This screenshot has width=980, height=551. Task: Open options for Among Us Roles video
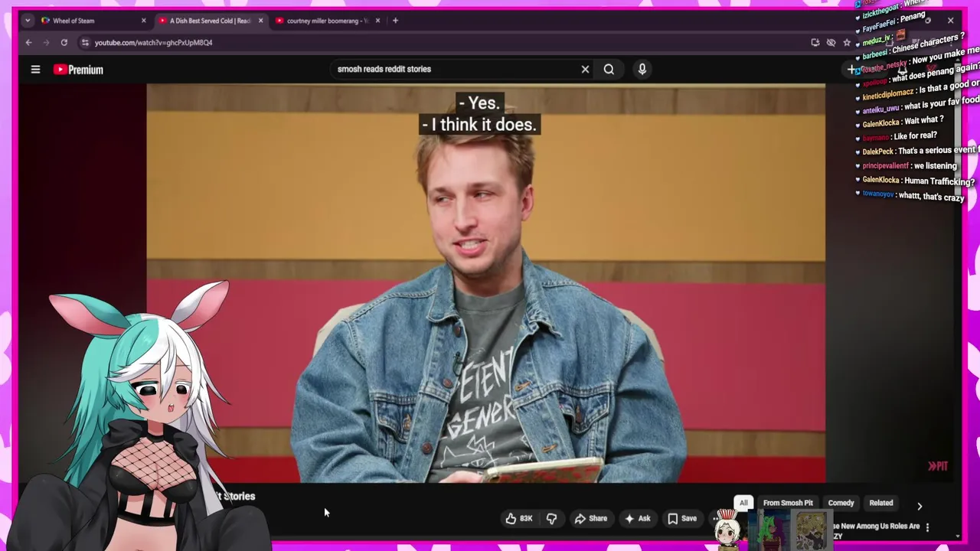click(x=927, y=527)
